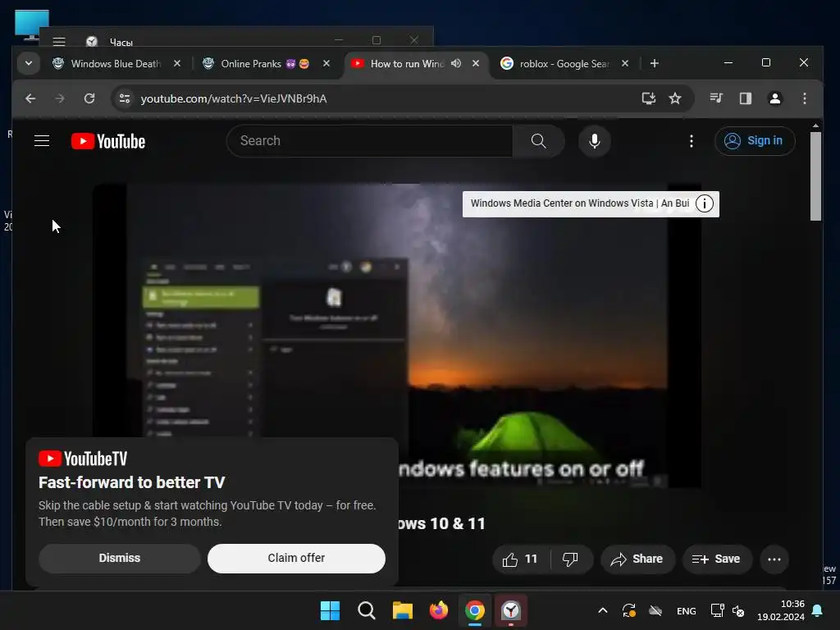Open YouTube settings three-dot menu
The width and height of the screenshot is (840, 630).
tap(691, 141)
